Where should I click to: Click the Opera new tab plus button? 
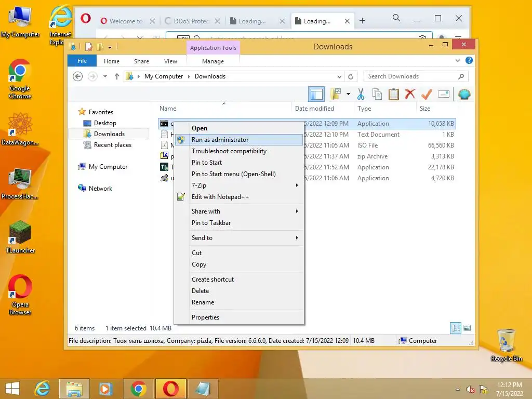362,21
